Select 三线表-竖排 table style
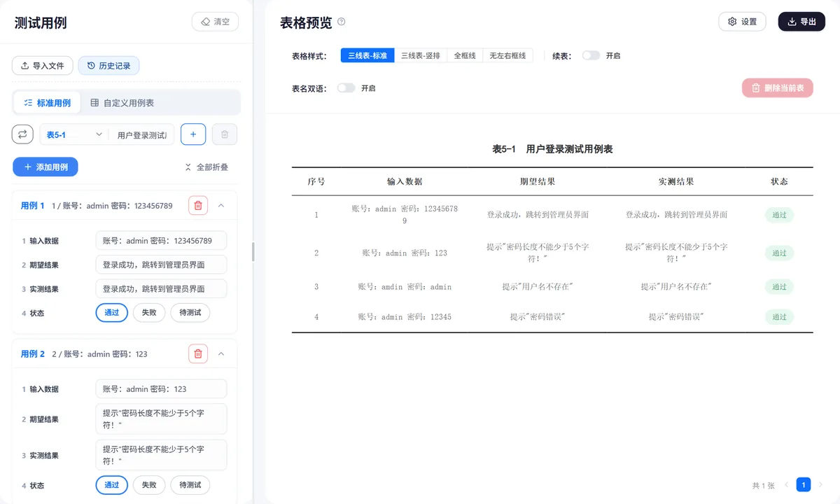This screenshot has height=504, width=840. tap(421, 55)
